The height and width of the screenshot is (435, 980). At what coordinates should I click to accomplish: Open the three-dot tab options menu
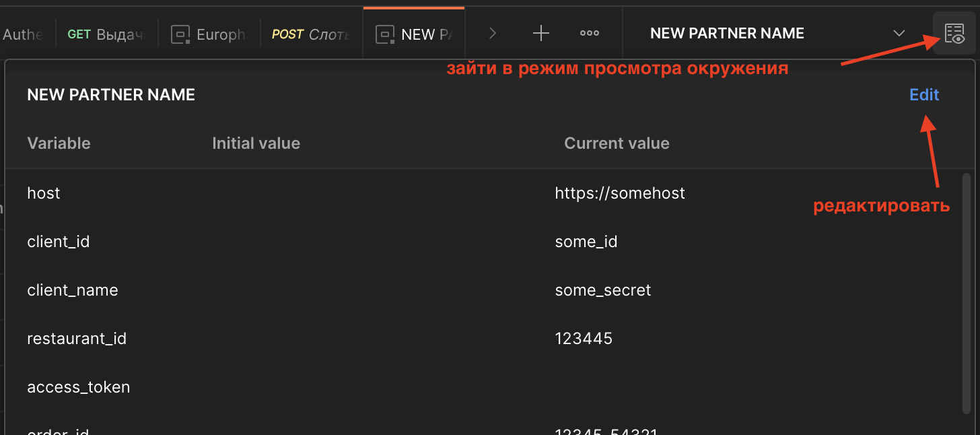tap(590, 34)
